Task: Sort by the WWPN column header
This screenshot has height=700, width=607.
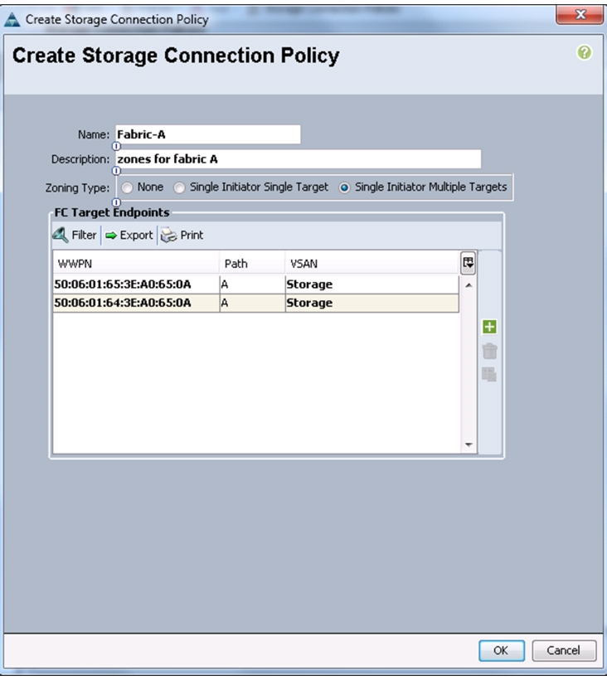Action: [x=136, y=264]
